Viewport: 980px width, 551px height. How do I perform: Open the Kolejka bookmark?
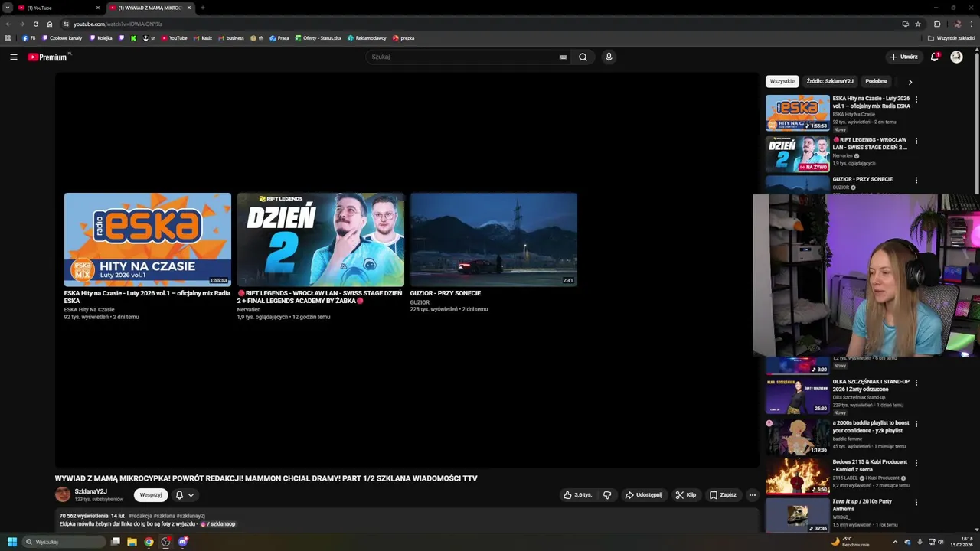[101, 38]
